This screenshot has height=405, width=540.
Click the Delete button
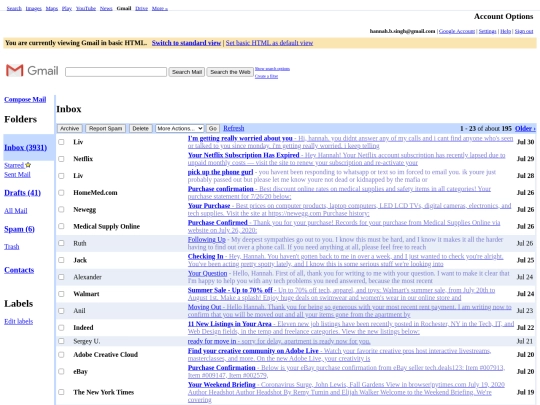tap(141, 128)
